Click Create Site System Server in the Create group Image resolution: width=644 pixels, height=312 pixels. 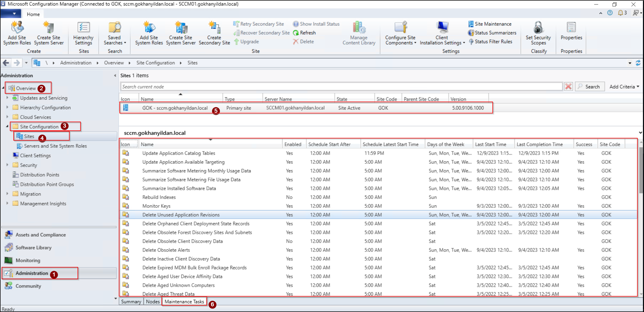click(49, 33)
